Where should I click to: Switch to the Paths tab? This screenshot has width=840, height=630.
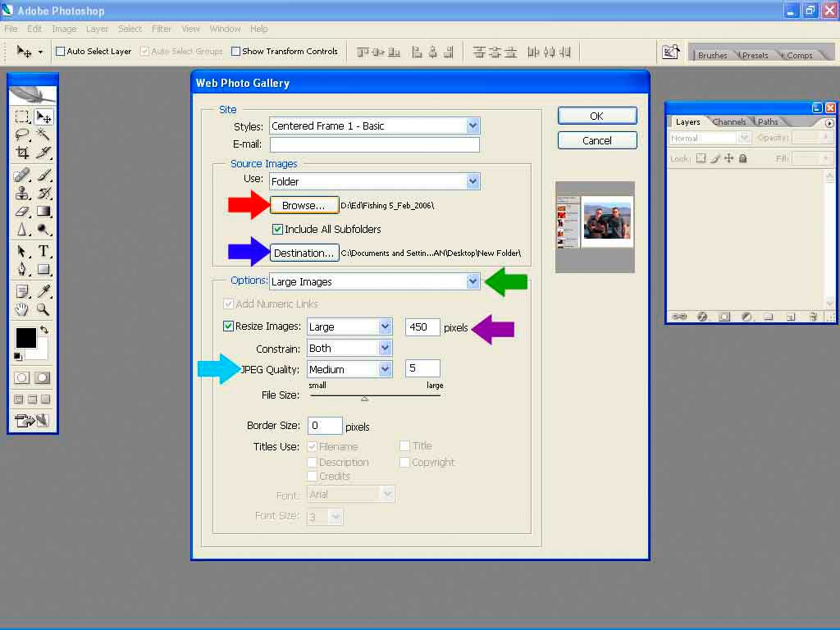coord(768,121)
